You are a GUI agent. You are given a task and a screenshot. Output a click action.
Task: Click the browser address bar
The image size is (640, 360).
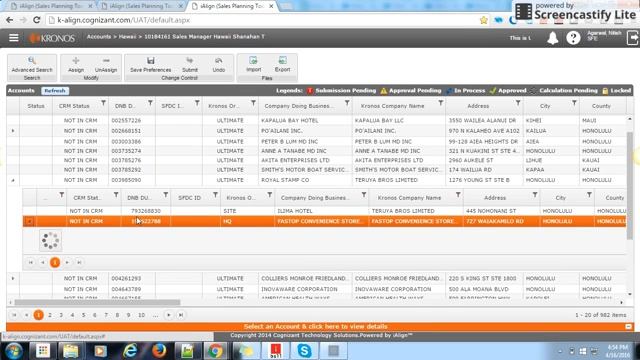[261, 20]
